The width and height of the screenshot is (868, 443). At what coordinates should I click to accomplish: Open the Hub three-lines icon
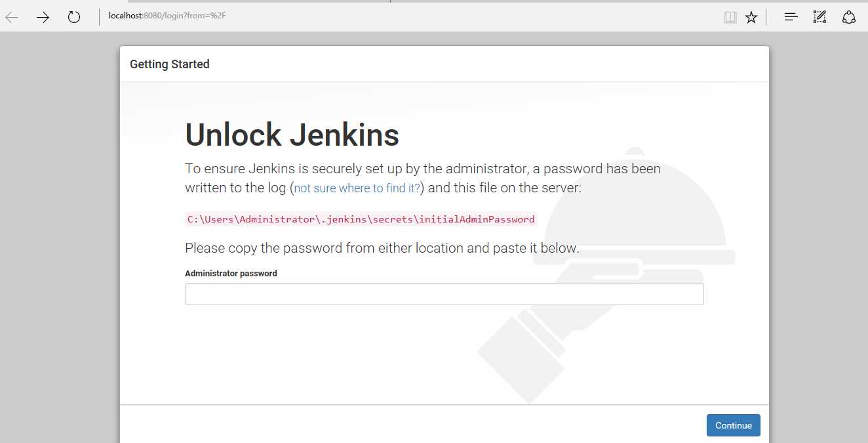click(x=791, y=17)
